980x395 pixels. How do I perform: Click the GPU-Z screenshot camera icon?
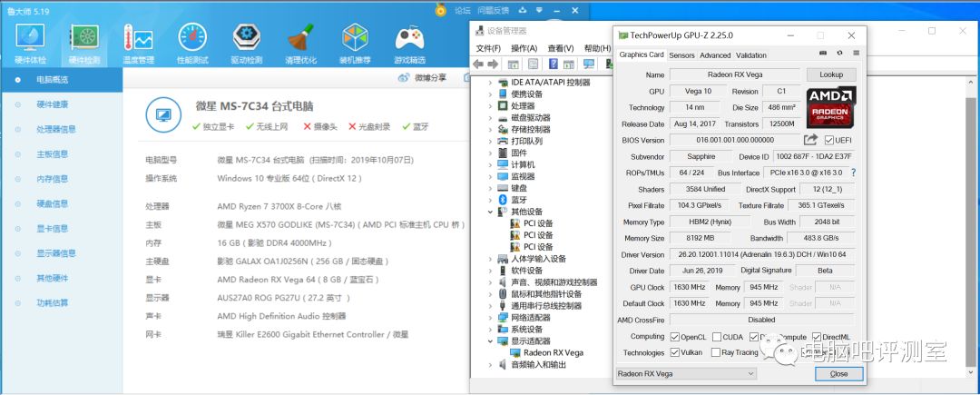(x=822, y=54)
